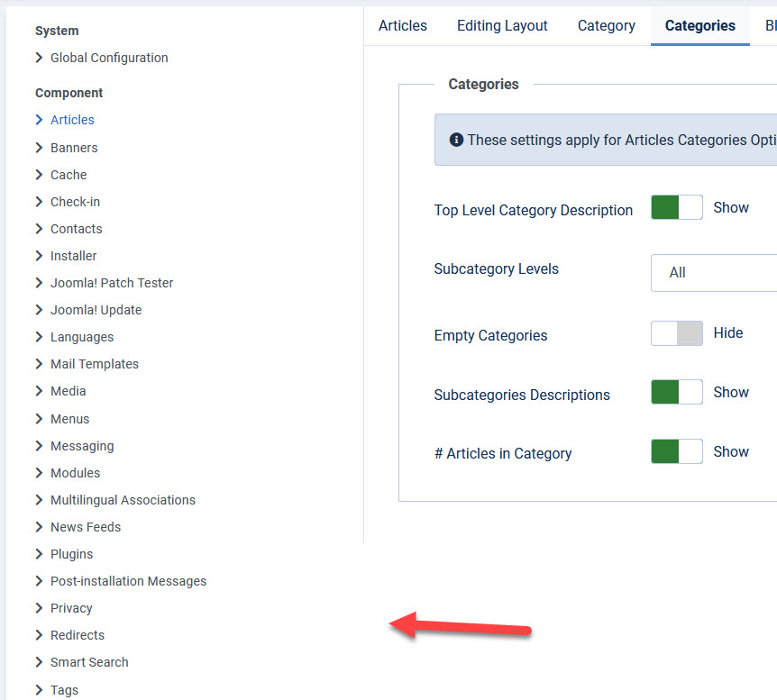
Task: Open the Subcategory Levels dropdown
Action: [x=714, y=273]
